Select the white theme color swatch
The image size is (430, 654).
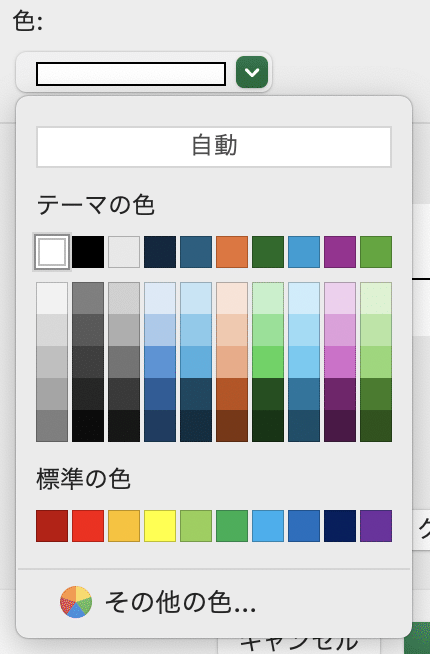[x=52, y=252]
